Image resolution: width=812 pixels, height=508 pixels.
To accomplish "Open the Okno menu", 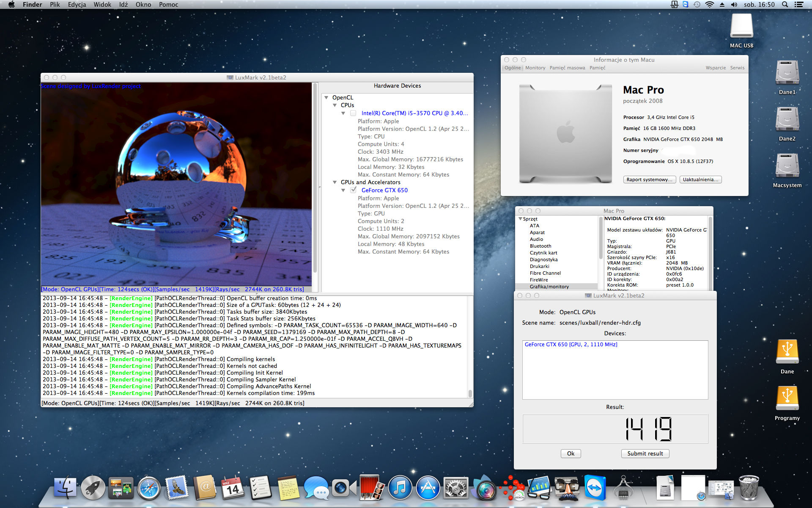I will click(x=143, y=5).
